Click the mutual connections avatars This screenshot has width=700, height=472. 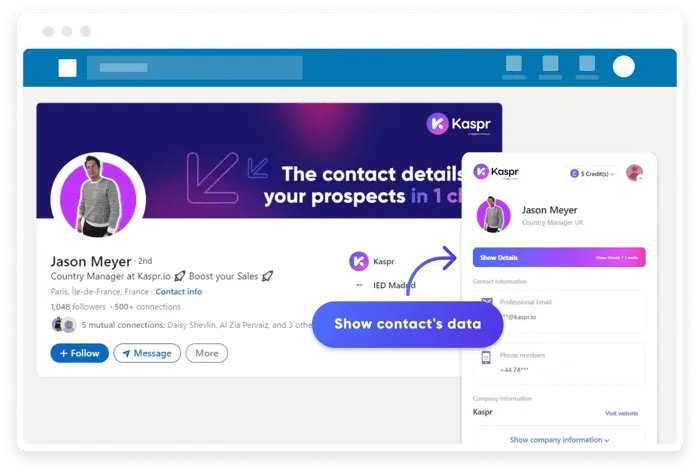pyautogui.click(x=63, y=325)
